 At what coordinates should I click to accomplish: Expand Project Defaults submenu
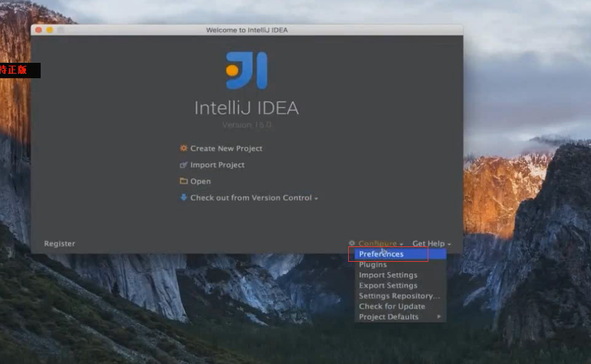401,317
